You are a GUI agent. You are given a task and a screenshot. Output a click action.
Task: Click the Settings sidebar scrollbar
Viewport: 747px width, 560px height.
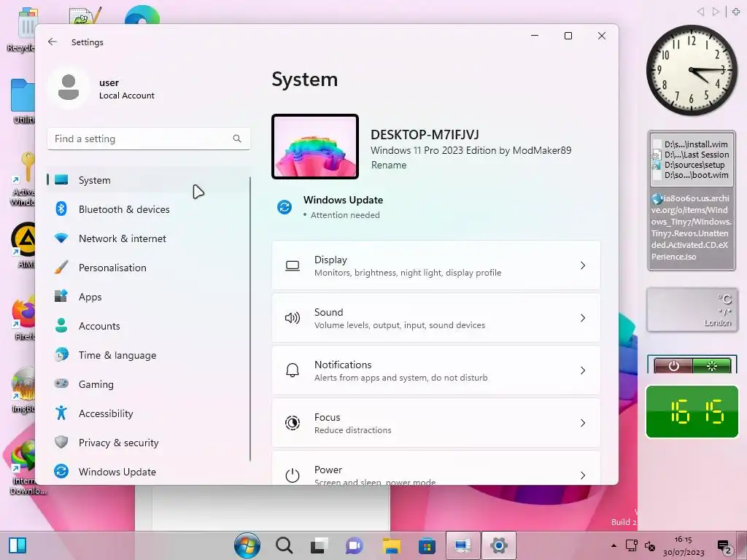tap(250, 319)
